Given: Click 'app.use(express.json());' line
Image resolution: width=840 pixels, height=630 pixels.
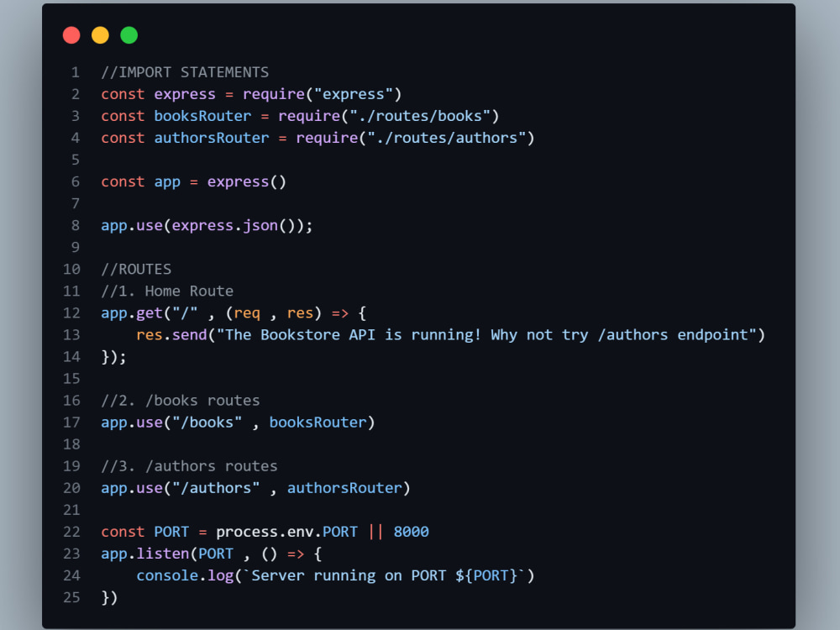Looking at the screenshot, I should pyautogui.click(x=207, y=225).
